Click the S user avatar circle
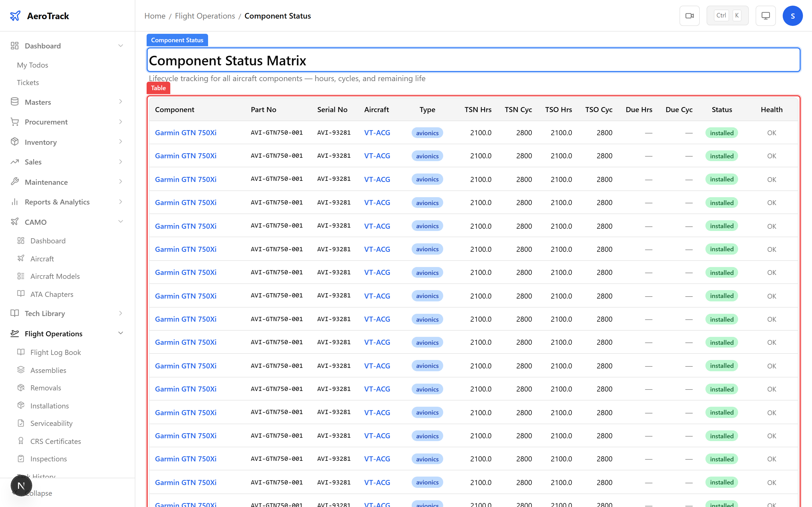812x507 pixels. click(x=793, y=15)
